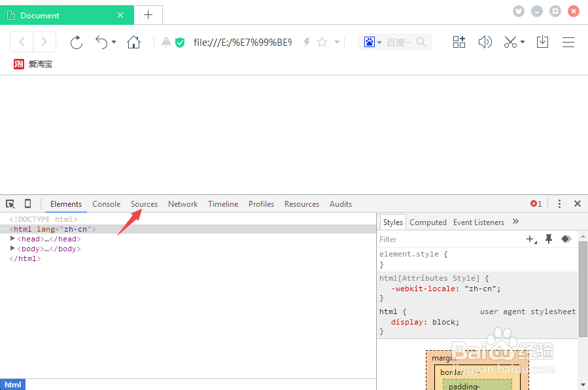Close the DevTools panel
Image resolution: width=588 pixels, height=390 pixels.
coord(578,204)
